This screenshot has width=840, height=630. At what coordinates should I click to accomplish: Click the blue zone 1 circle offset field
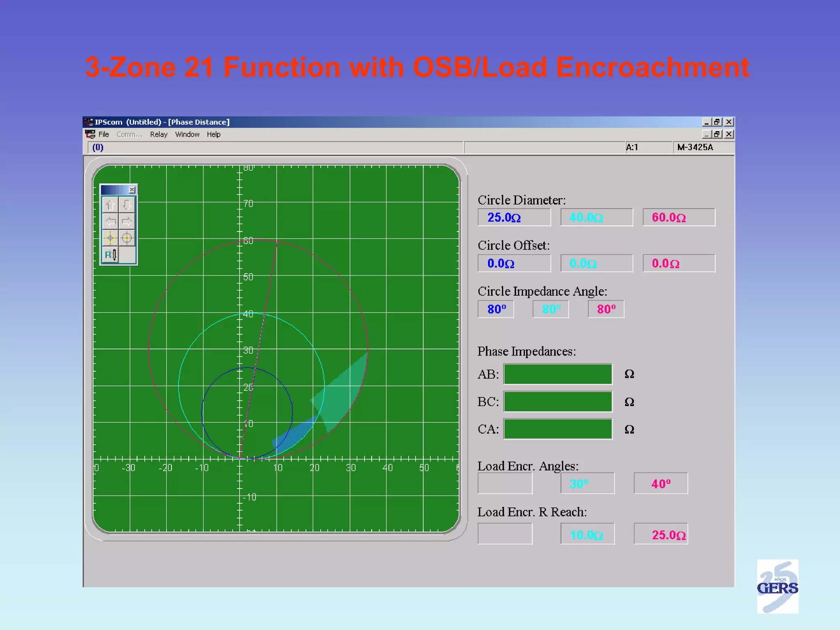pyautogui.click(x=514, y=263)
